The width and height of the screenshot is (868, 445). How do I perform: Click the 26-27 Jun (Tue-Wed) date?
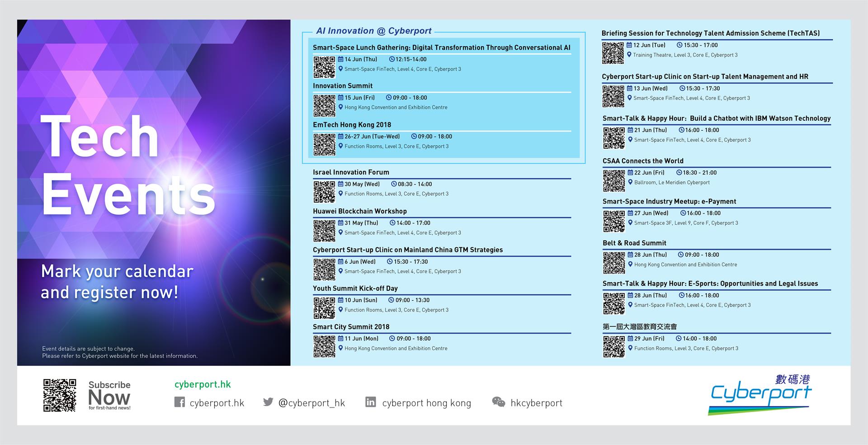(x=372, y=137)
